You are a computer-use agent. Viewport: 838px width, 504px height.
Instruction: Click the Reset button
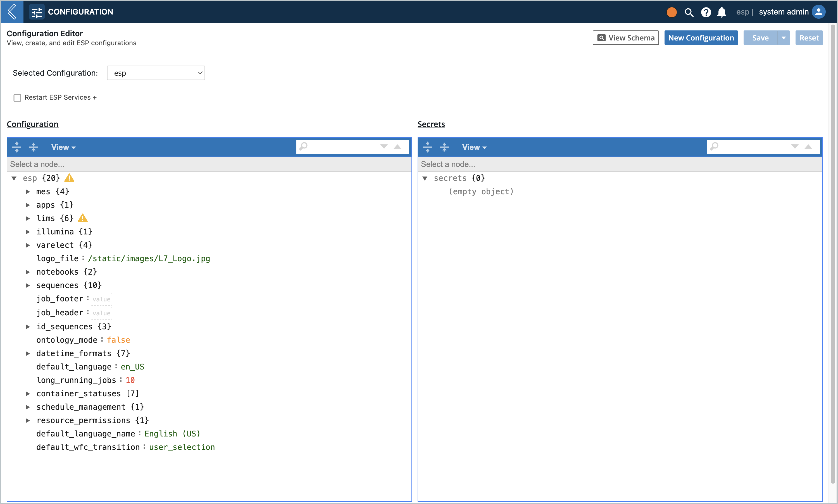click(809, 37)
